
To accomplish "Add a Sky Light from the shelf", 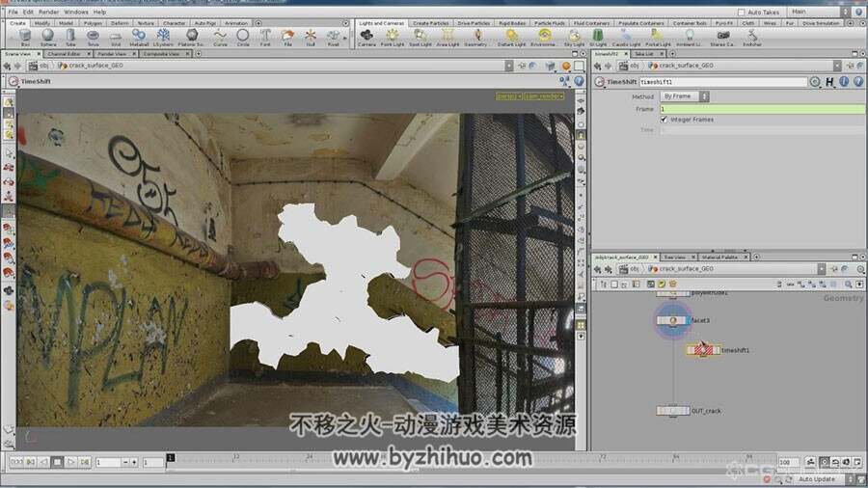I will (574, 38).
